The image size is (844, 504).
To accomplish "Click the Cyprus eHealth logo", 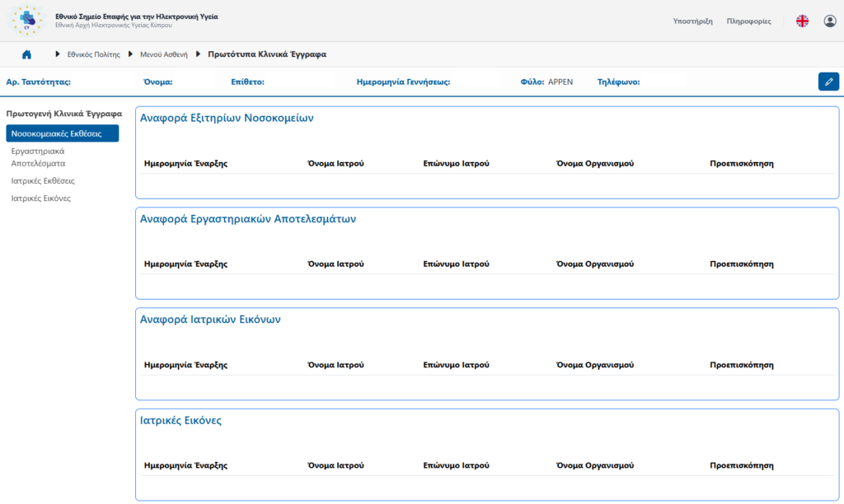I will [x=27, y=21].
